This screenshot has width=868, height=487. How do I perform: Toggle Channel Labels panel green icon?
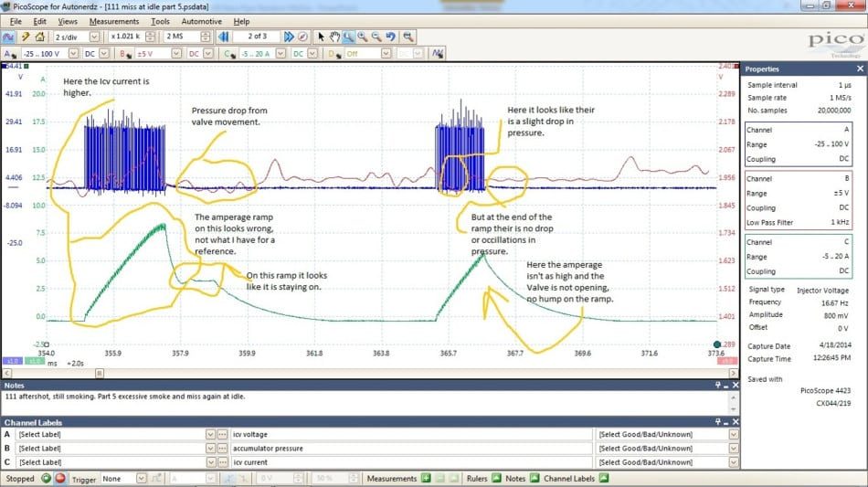604,478
